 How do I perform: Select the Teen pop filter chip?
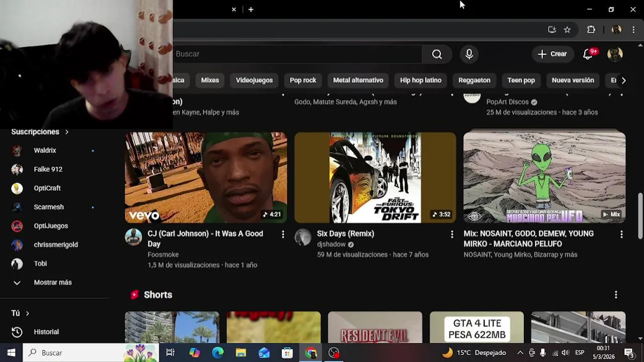(521, 80)
